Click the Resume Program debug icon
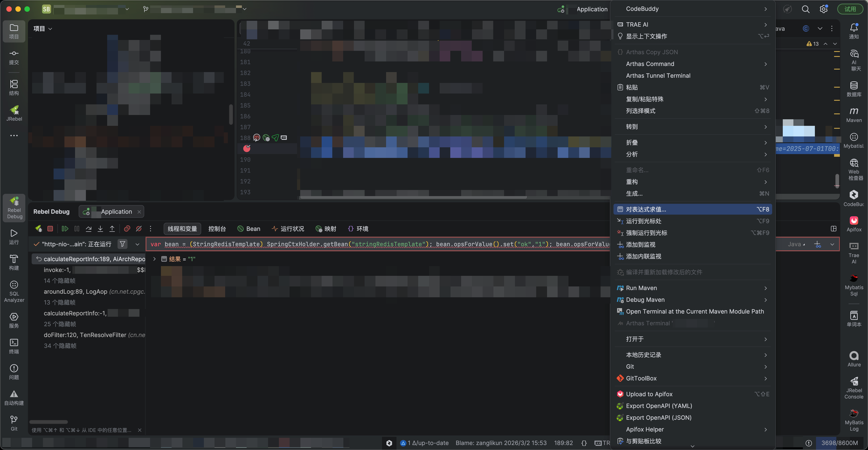Image resolution: width=868 pixels, height=450 pixels. tap(65, 229)
